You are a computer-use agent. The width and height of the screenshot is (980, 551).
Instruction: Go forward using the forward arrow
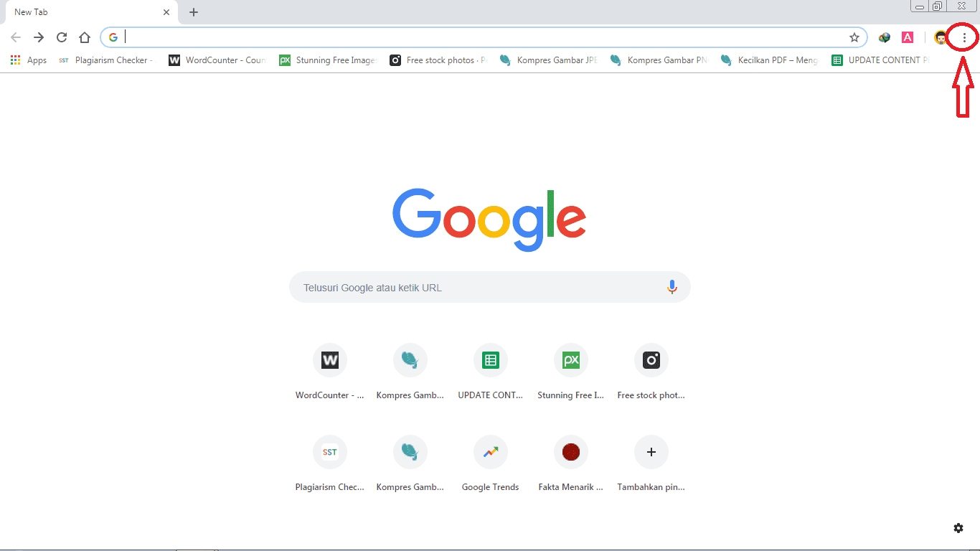39,37
